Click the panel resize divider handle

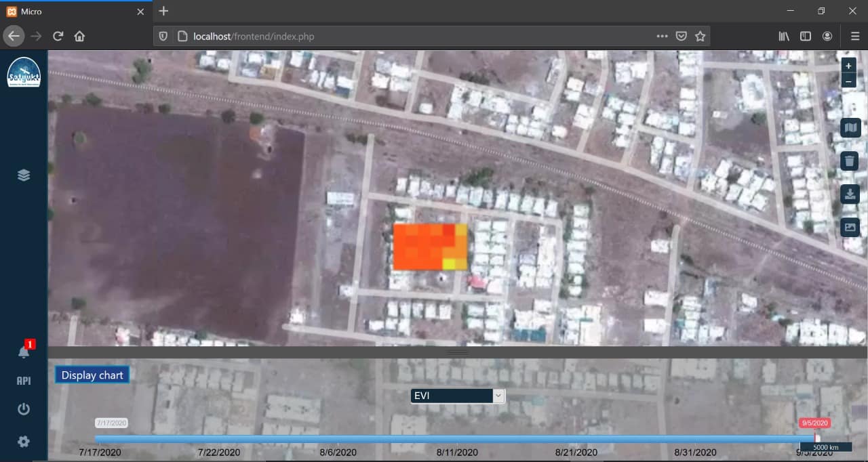pyautogui.click(x=458, y=352)
